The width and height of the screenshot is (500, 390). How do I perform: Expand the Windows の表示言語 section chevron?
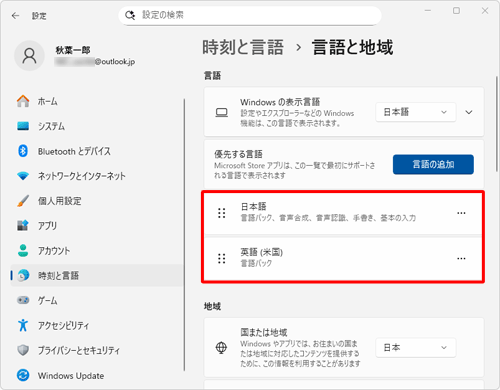[469, 112]
